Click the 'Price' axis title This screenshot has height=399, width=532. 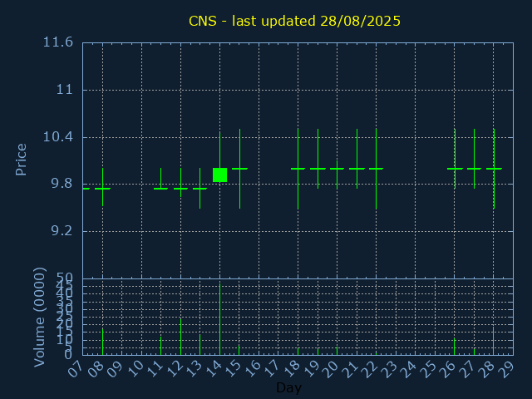click(21, 160)
